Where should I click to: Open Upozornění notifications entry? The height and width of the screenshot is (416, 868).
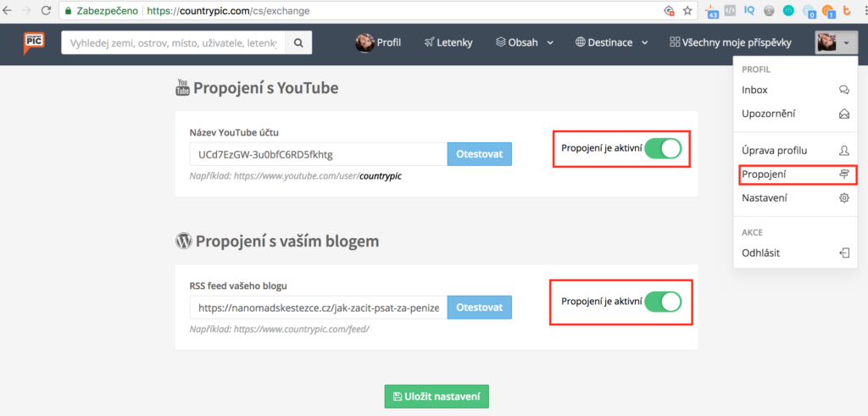(769, 114)
